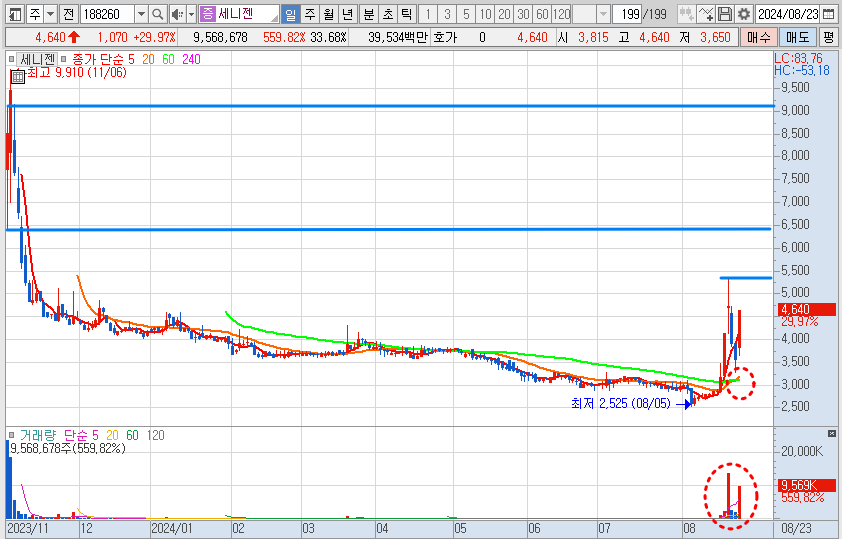Click the 최저 2,525 (08/05) low label

621,403
